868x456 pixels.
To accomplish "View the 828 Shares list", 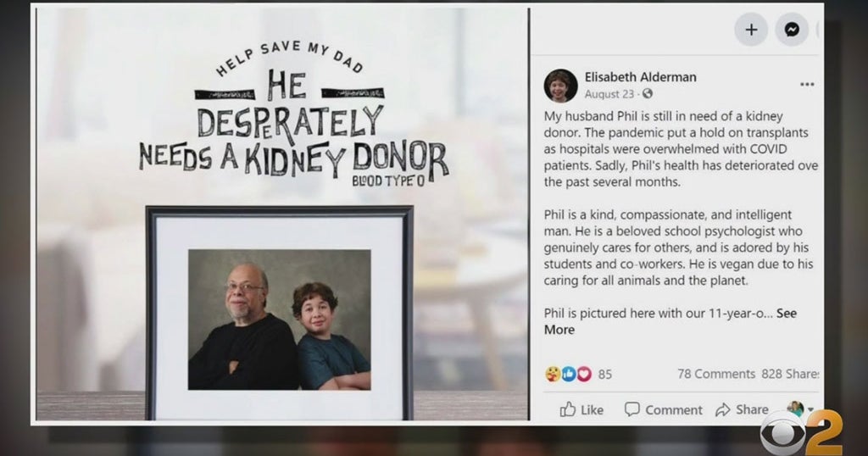I will coord(791,374).
